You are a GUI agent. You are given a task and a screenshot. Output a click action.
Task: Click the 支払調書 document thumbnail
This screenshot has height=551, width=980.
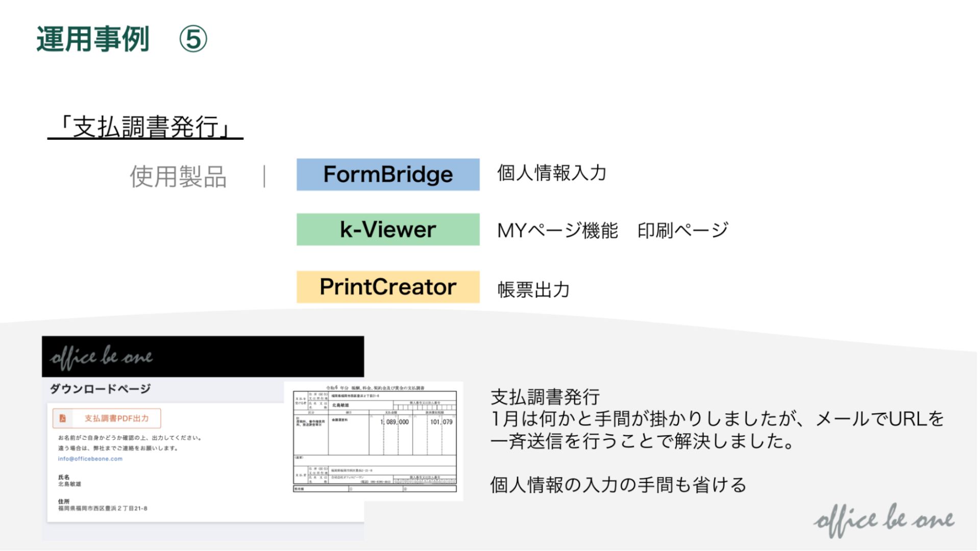[374, 441]
